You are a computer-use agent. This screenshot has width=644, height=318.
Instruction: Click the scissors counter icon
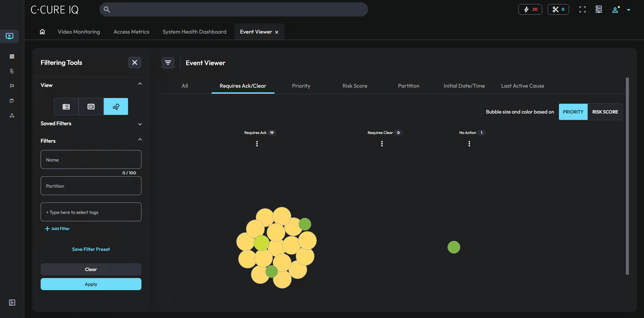[558, 9]
